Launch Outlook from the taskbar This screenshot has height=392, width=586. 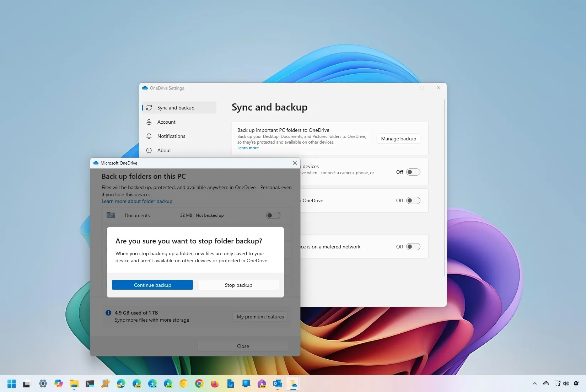point(278,384)
